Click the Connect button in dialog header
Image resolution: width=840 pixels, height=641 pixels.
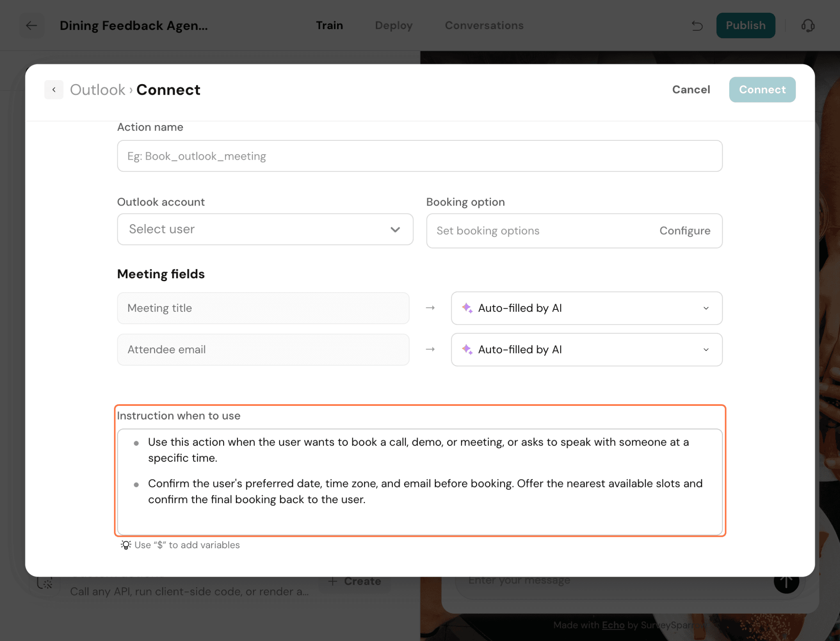pyautogui.click(x=762, y=89)
